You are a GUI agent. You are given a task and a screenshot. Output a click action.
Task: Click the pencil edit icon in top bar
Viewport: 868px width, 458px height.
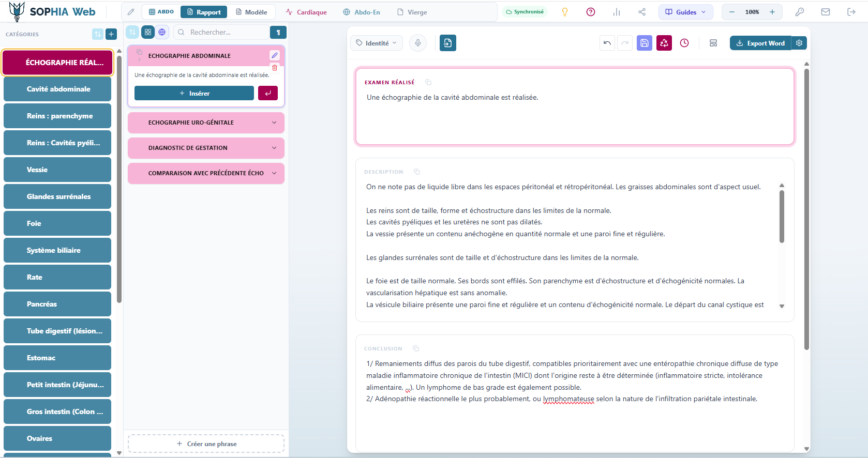point(131,12)
